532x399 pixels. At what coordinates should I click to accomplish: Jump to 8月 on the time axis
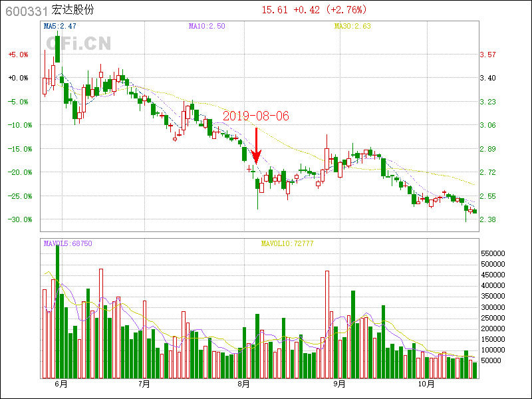tap(243, 384)
